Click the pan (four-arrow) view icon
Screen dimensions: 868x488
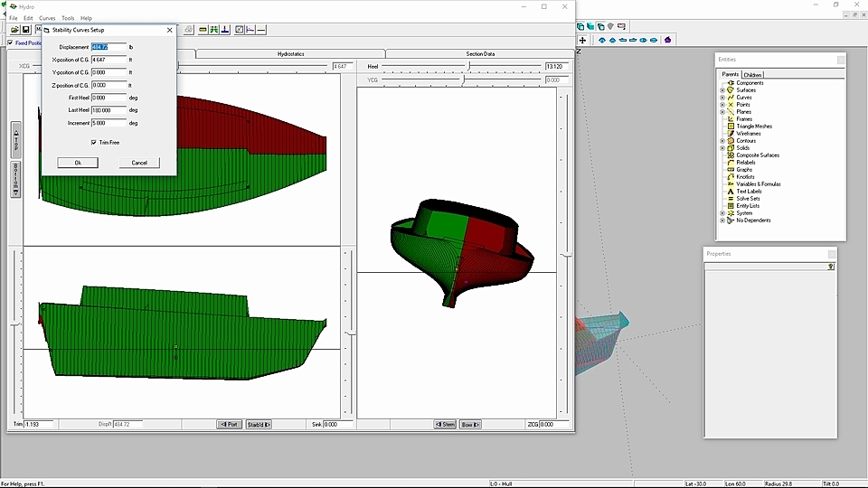tap(583, 40)
